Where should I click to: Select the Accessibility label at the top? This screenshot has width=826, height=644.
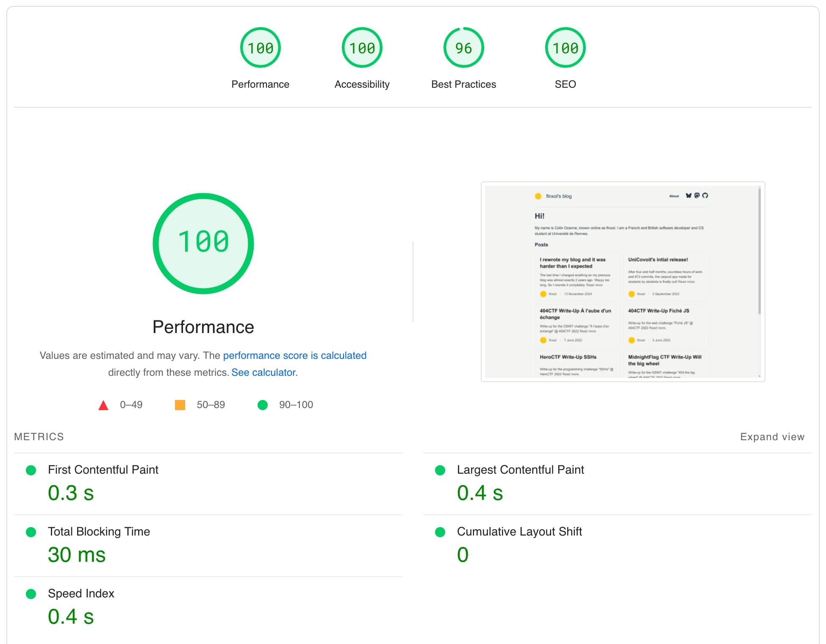point(362,84)
